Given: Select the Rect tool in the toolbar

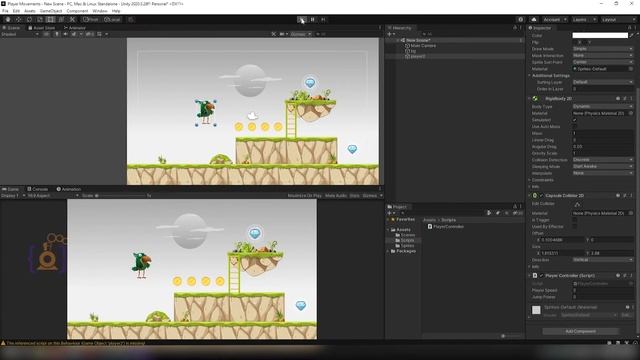Looking at the screenshot, I should click(x=51, y=20).
